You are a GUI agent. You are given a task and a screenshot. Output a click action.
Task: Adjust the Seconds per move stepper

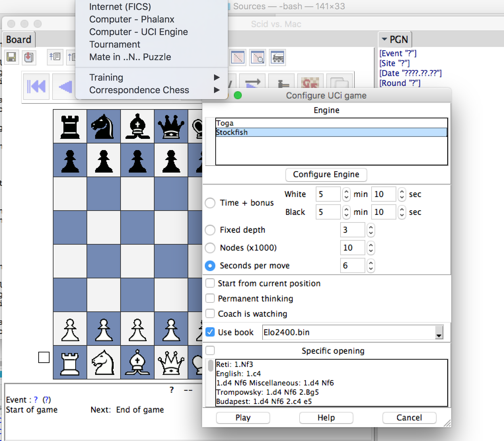tap(371, 266)
